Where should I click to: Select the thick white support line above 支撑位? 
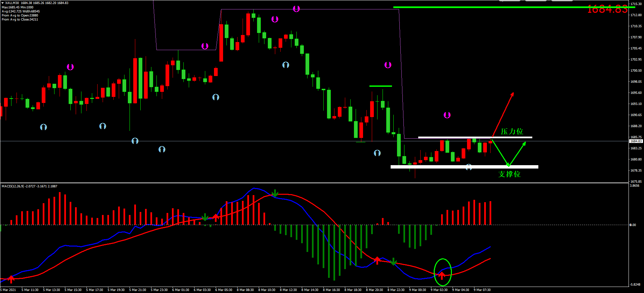click(464, 167)
